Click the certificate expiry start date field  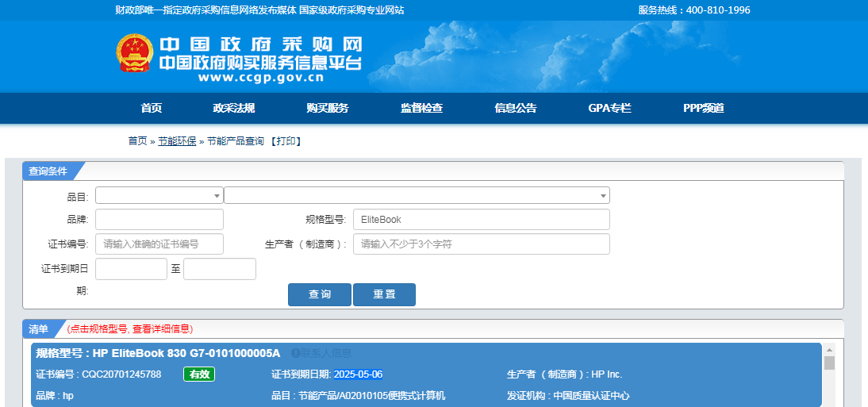131,269
